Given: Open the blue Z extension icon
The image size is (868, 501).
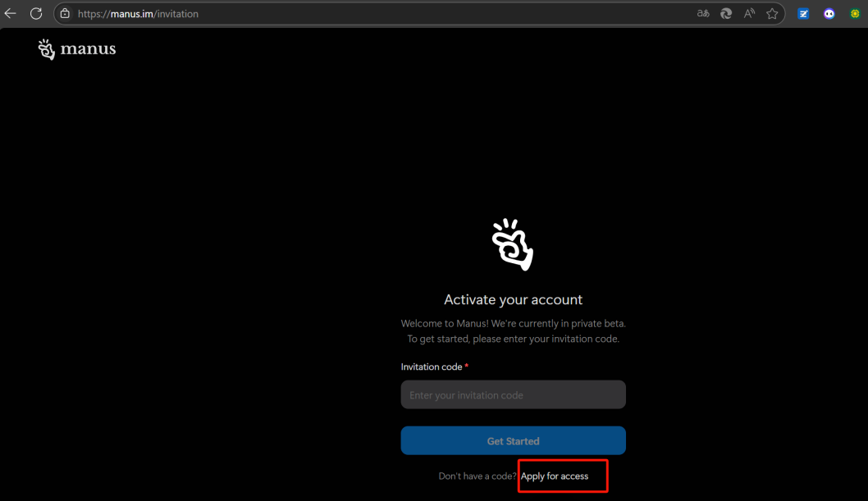Looking at the screenshot, I should point(803,14).
